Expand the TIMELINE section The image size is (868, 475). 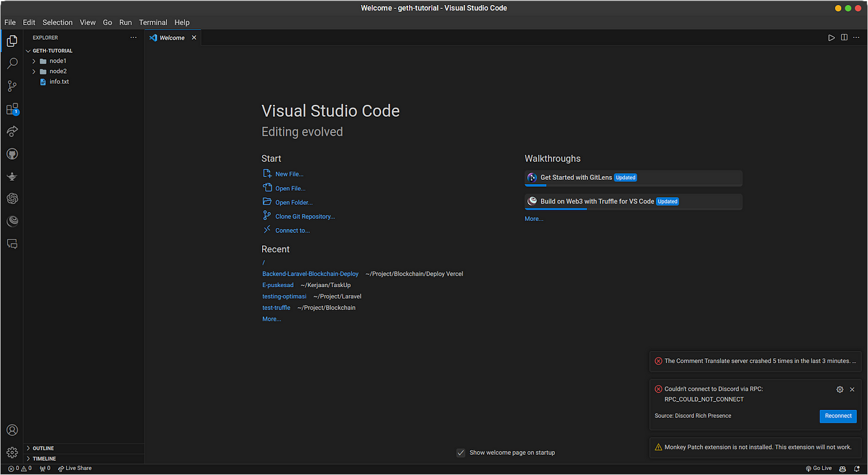44,458
